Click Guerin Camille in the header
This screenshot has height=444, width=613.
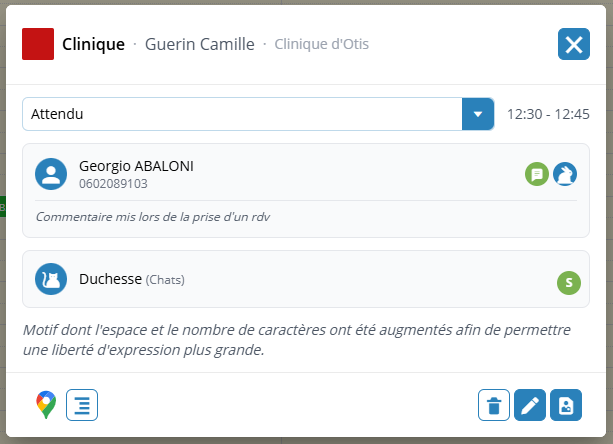point(199,44)
